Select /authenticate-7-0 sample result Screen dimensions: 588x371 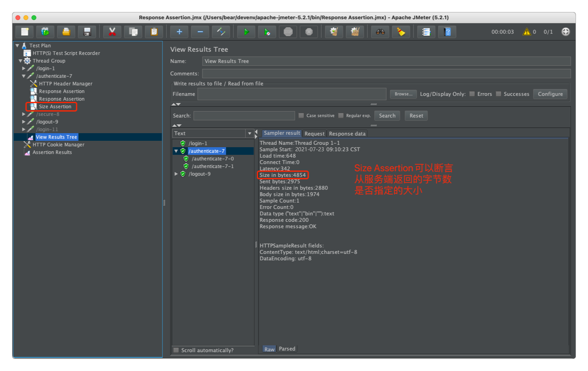213,159
